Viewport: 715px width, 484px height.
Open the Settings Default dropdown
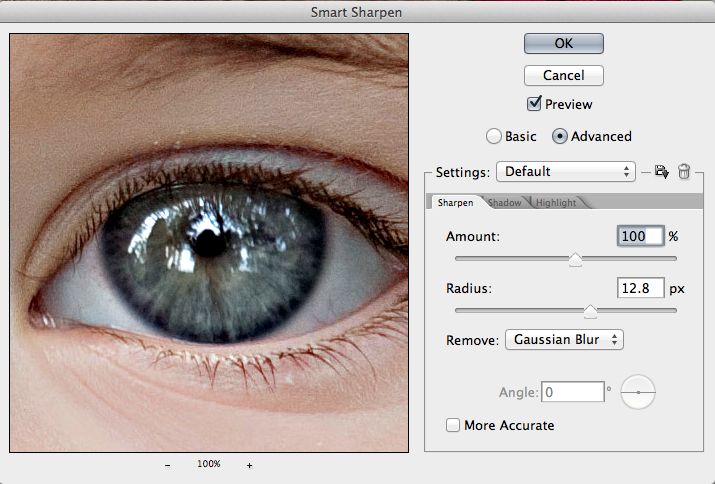[565, 172]
